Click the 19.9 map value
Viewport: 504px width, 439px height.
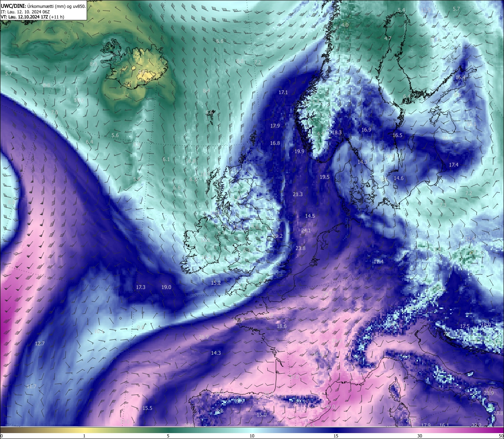click(x=299, y=151)
